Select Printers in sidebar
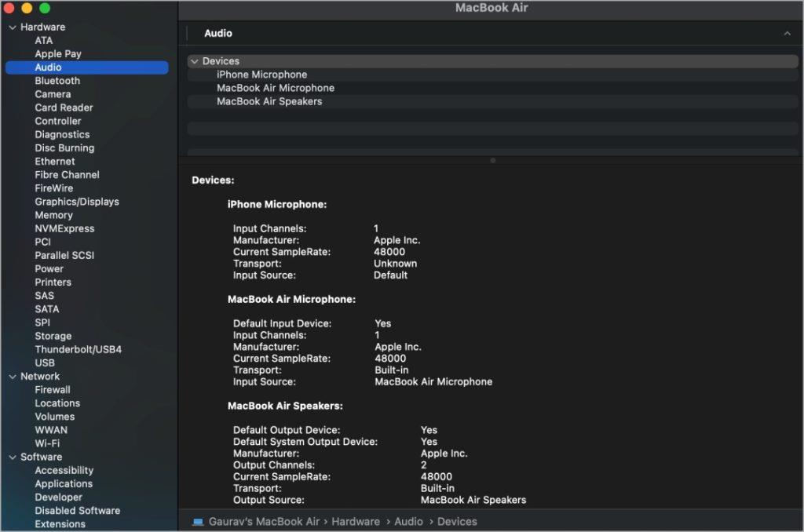 (x=53, y=282)
